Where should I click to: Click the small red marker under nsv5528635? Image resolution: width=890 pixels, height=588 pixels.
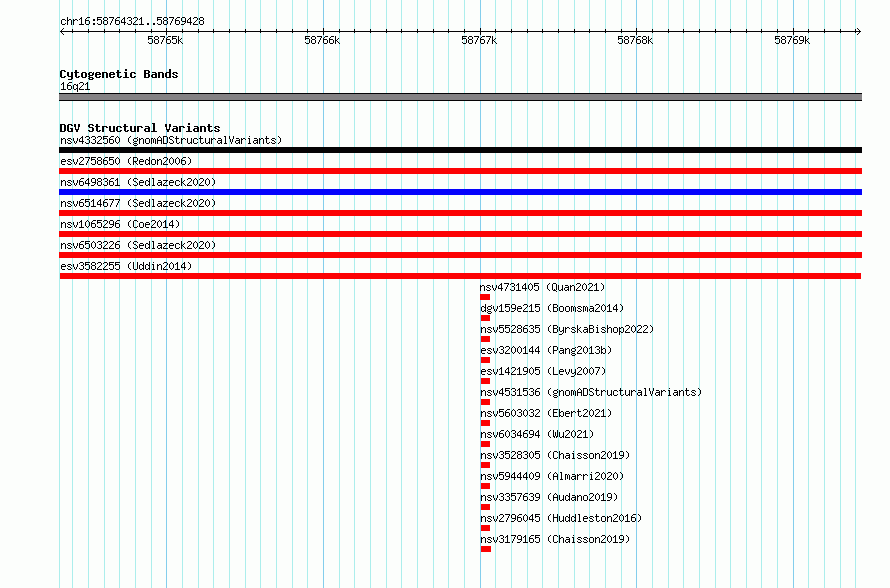pos(485,339)
